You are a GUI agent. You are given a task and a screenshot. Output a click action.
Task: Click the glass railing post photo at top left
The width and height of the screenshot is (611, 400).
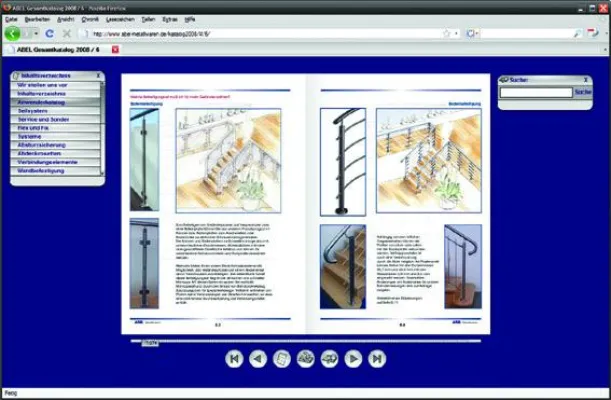[x=144, y=159]
